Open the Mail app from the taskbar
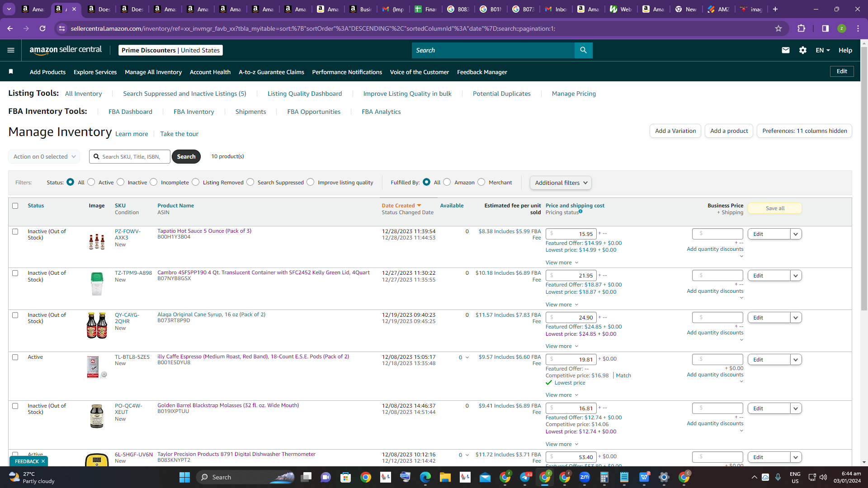The width and height of the screenshot is (868, 488). (x=485, y=477)
